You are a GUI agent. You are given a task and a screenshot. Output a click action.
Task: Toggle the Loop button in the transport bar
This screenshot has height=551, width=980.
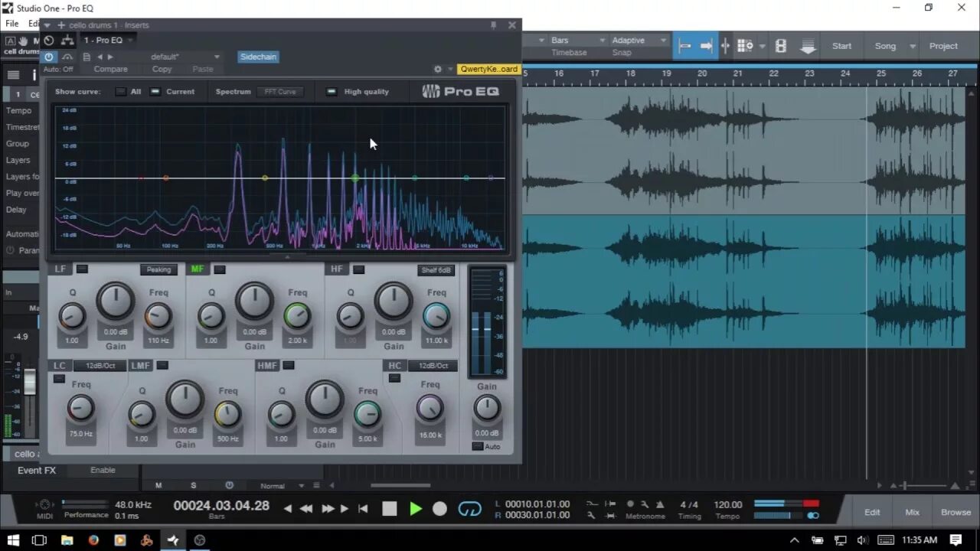[x=469, y=509]
